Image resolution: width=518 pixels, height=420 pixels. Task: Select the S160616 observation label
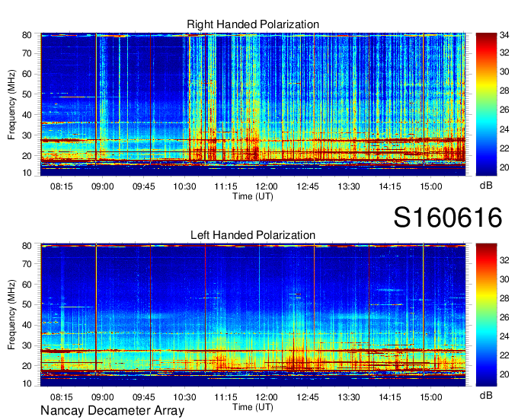[x=448, y=218]
